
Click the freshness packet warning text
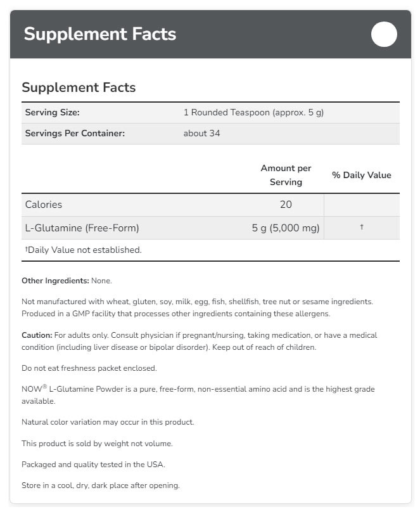pyautogui.click(x=89, y=368)
